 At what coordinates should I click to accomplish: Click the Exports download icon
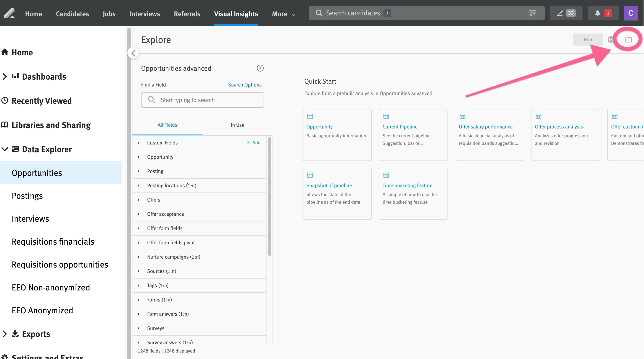coord(15,333)
